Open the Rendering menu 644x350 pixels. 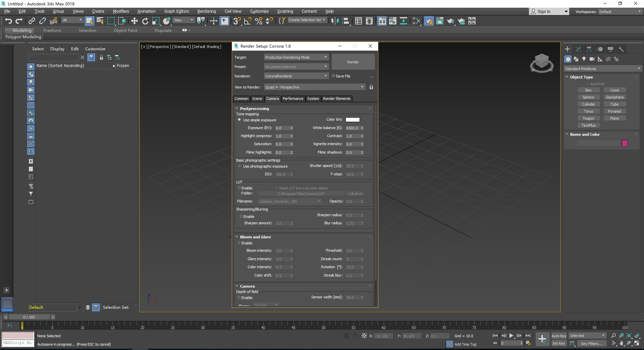click(x=206, y=11)
